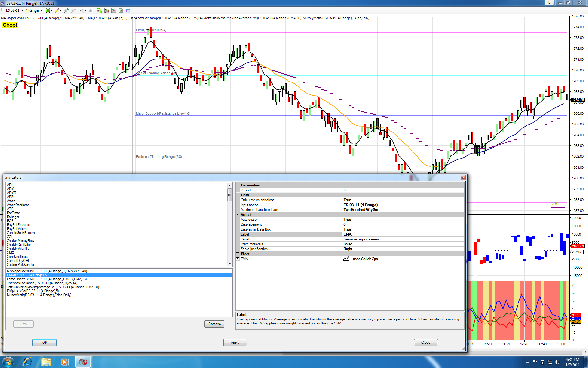Toggle Calculate on bar close value True
588x368 pixels.
pos(403,200)
